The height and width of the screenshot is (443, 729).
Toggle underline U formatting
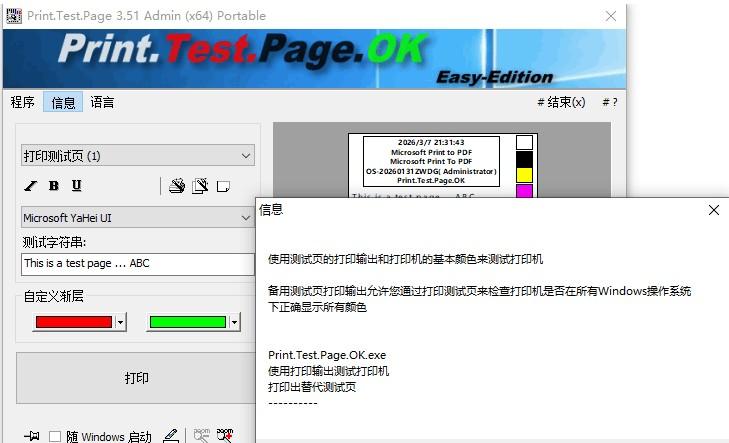(x=77, y=186)
